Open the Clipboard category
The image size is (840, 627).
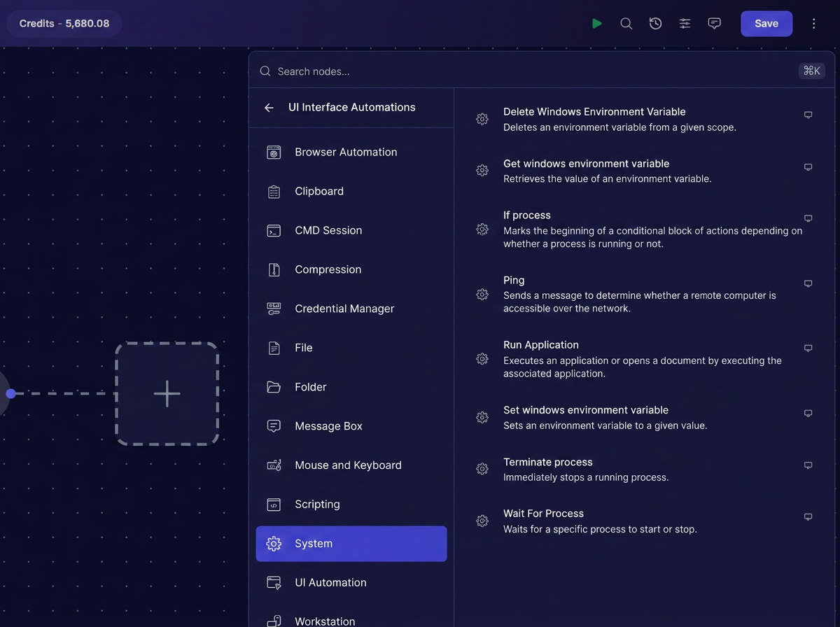pyautogui.click(x=351, y=191)
